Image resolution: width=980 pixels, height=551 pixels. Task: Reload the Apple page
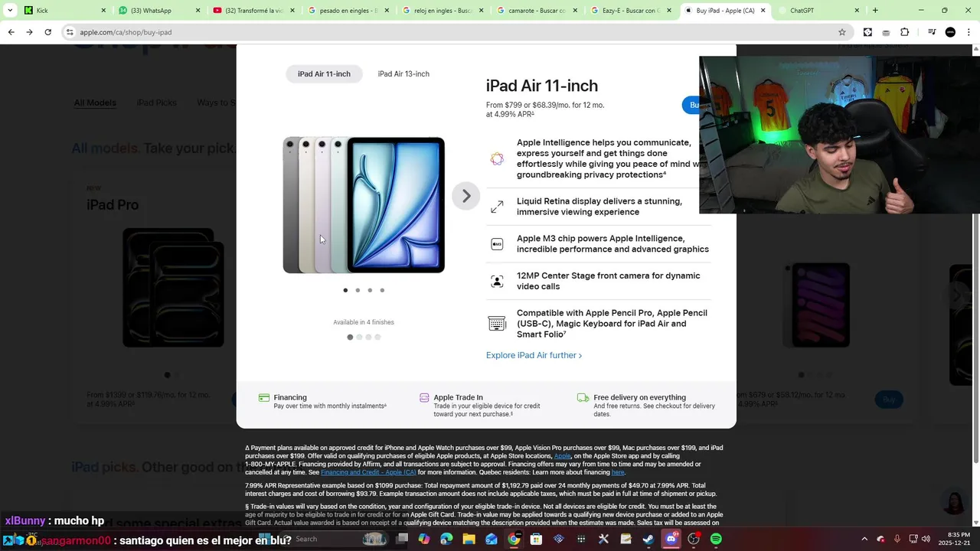pyautogui.click(x=47, y=32)
